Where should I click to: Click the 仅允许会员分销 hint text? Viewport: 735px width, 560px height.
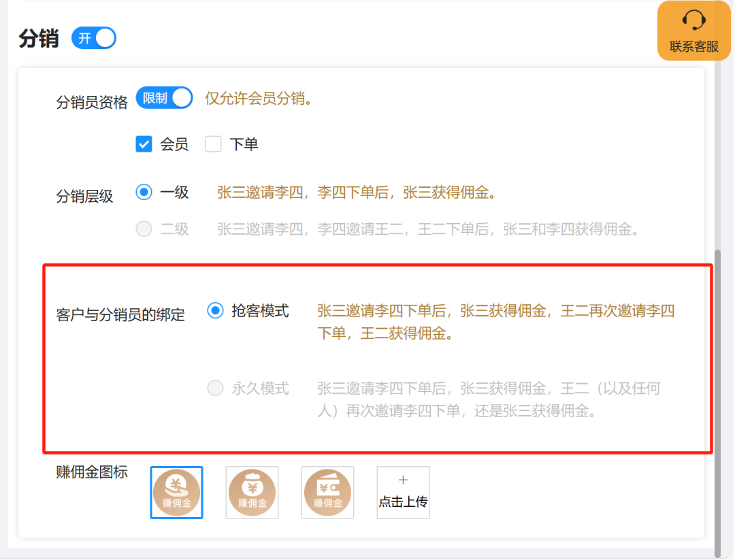[x=259, y=99]
